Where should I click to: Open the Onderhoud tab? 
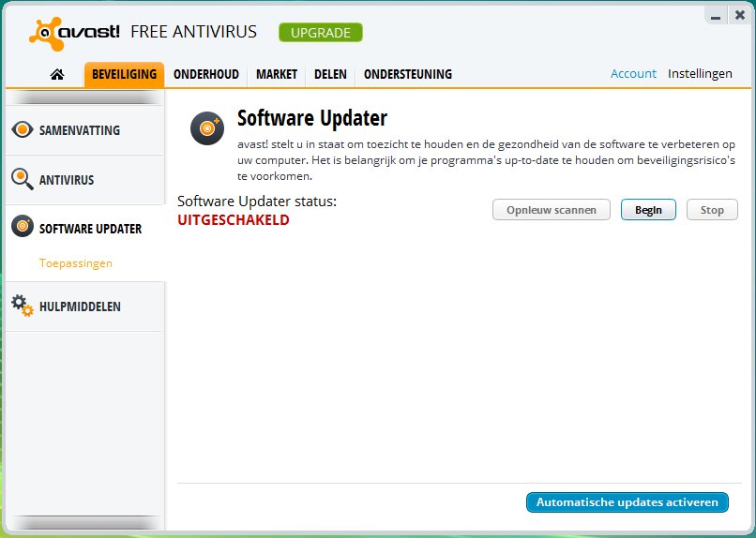point(206,74)
